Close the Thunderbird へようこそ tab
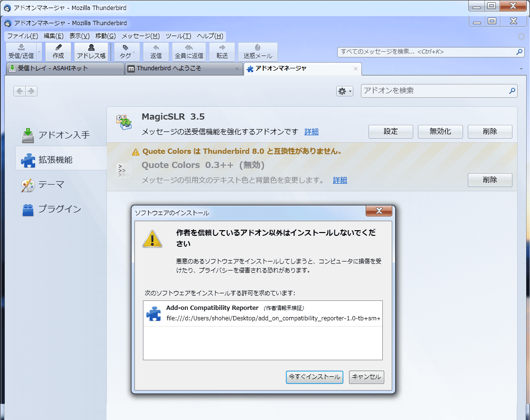Screen dimensions: 530x420 237,69
